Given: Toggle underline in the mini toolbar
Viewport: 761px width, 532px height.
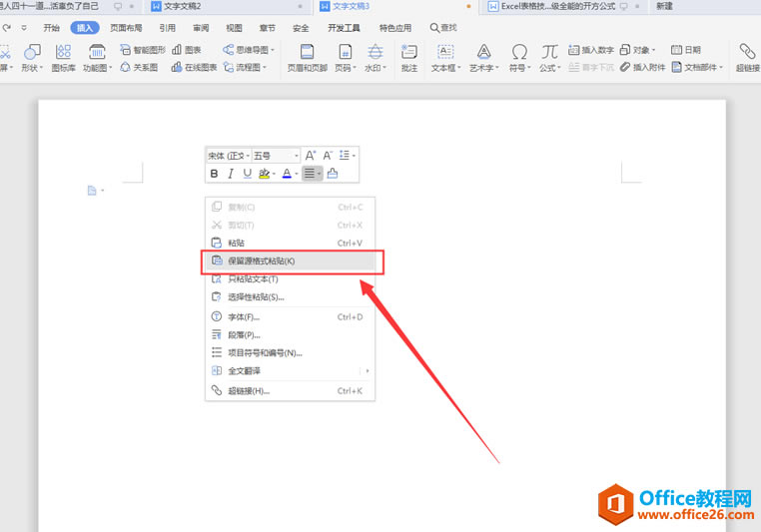Looking at the screenshot, I should tap(247, 174).
